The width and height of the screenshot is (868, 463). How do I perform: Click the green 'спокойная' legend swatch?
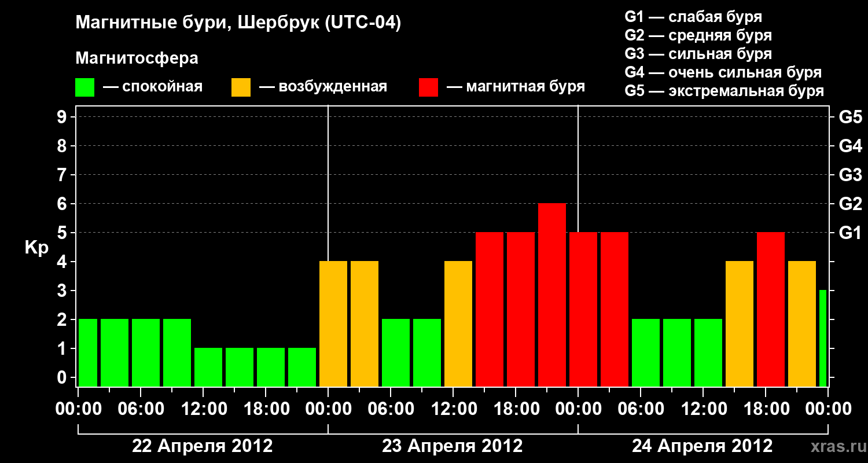84,87
